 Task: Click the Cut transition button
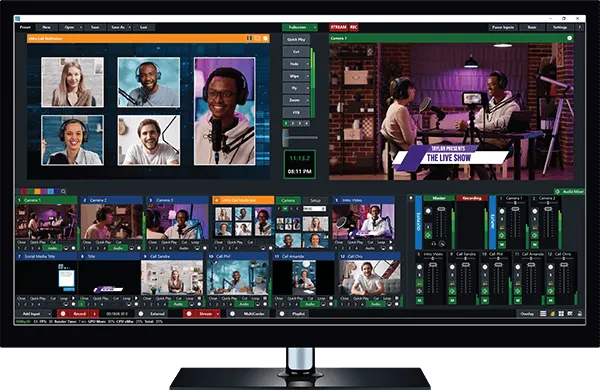coord(296,52)
